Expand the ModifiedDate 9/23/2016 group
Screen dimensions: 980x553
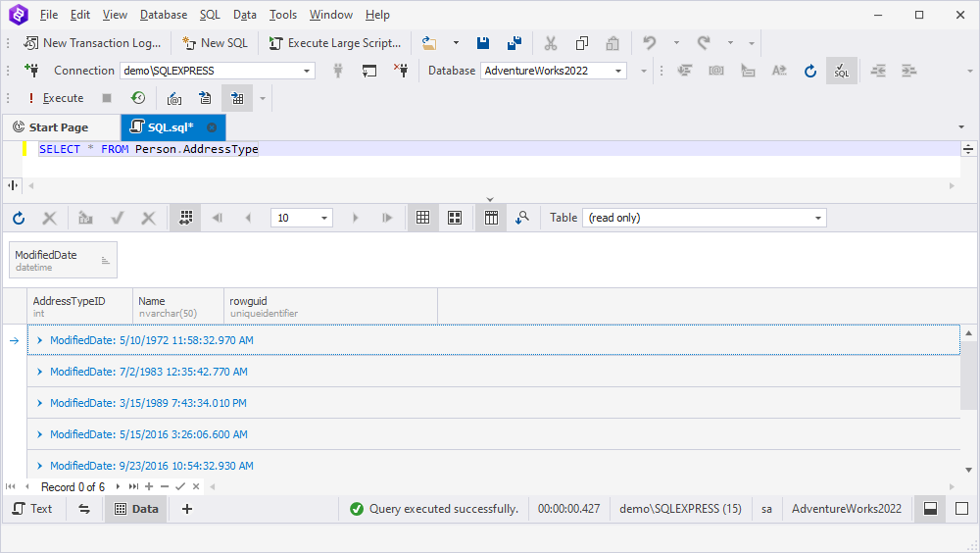point(40,466)
